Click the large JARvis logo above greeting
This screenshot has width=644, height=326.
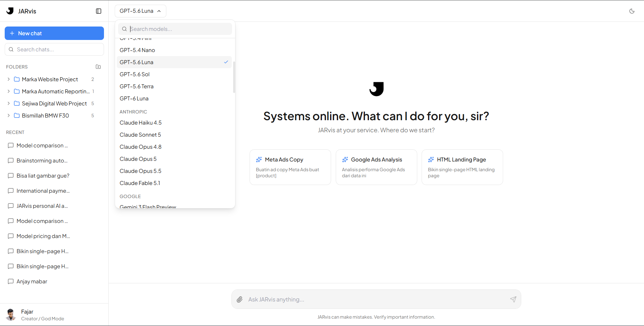tap(376, 89)
